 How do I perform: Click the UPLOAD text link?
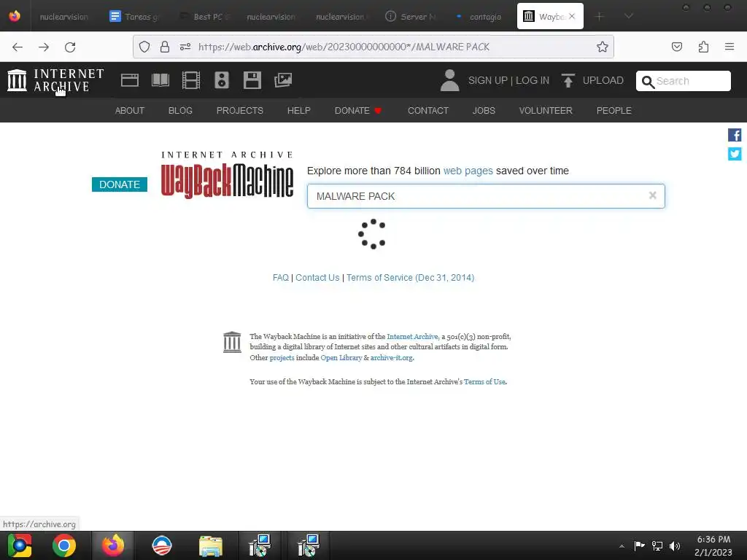(603, 80)
